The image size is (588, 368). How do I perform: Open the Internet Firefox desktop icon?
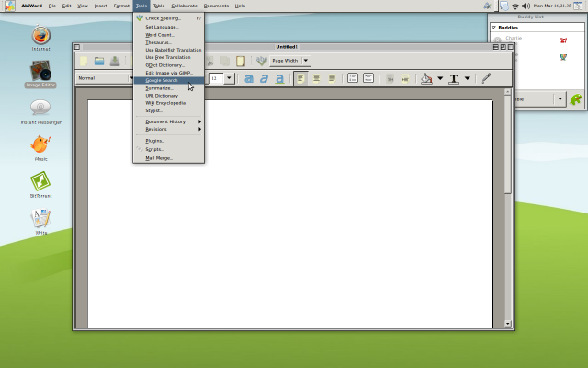coord(40,36)
